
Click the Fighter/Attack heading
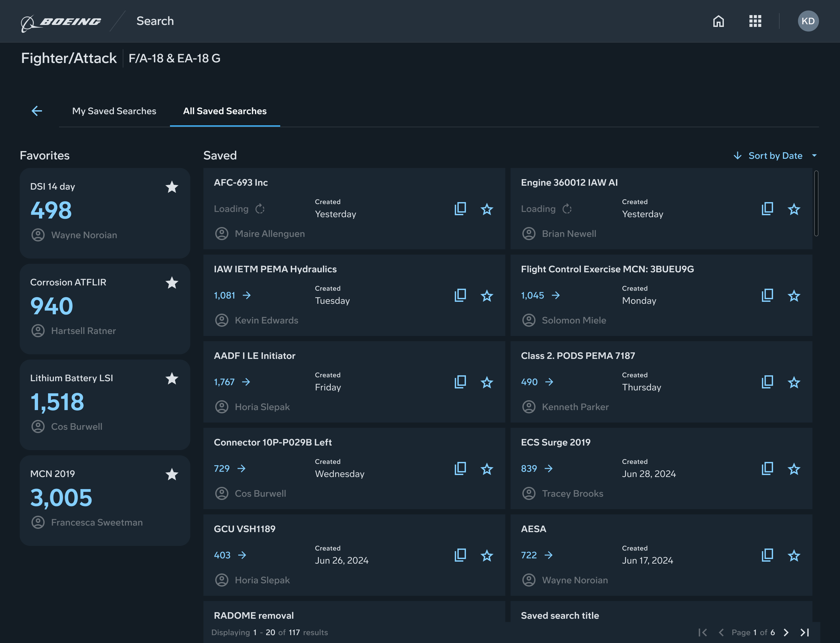coord(69,58)
